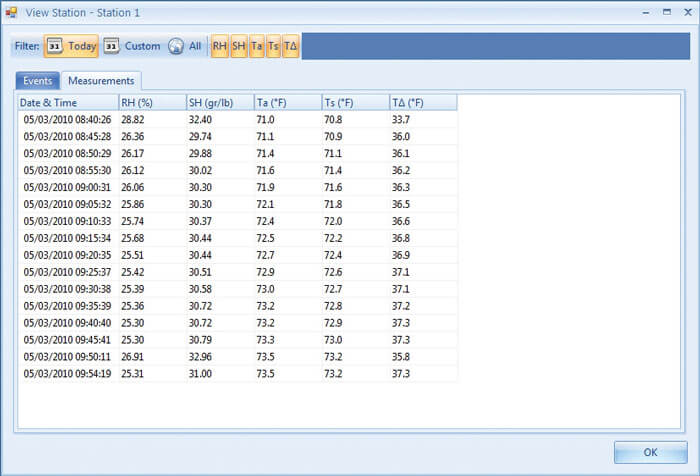Toggle the TΔ column filter

(x=290, y=46)
